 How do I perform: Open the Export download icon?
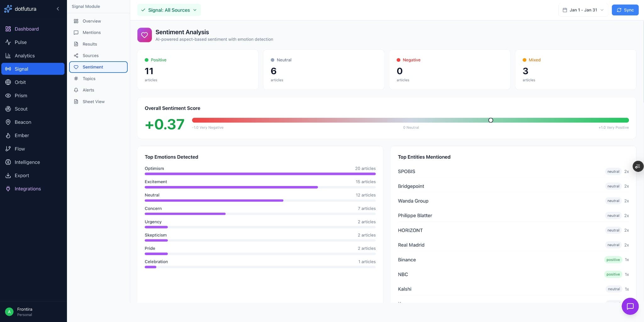tap(8, 175)
